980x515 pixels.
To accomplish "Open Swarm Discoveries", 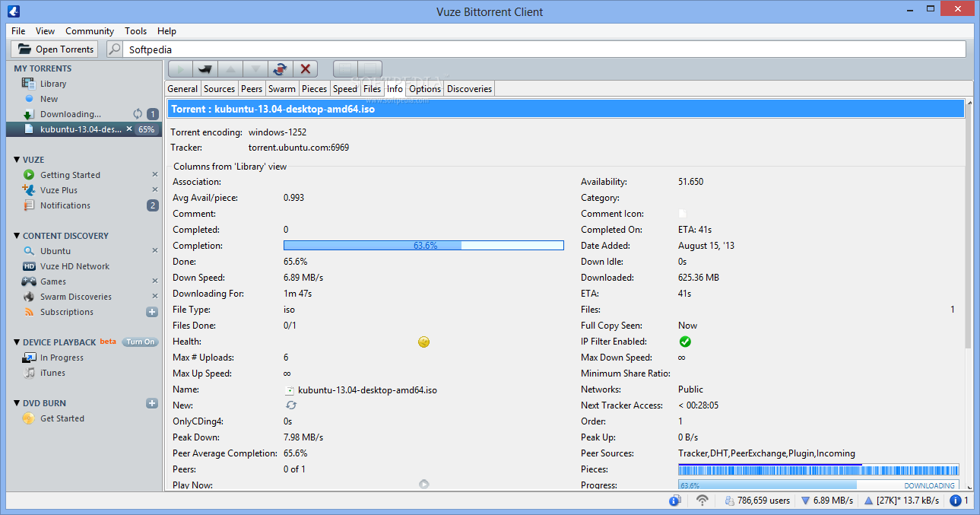I will click(x=75, y=297).
